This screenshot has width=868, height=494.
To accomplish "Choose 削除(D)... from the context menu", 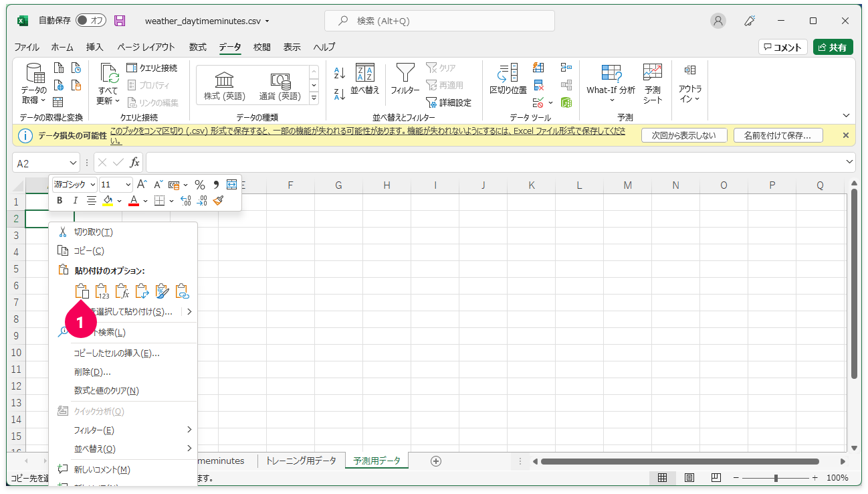I will click(123, 372).
